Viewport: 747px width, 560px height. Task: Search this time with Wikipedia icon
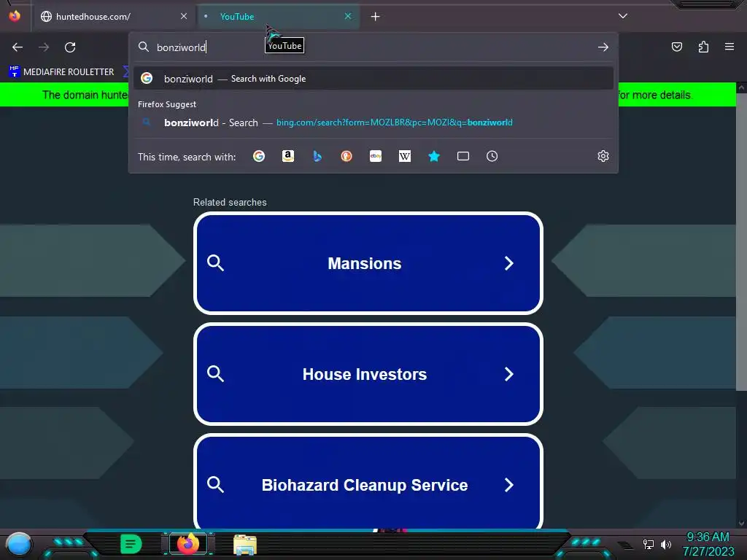coord(404,156)
